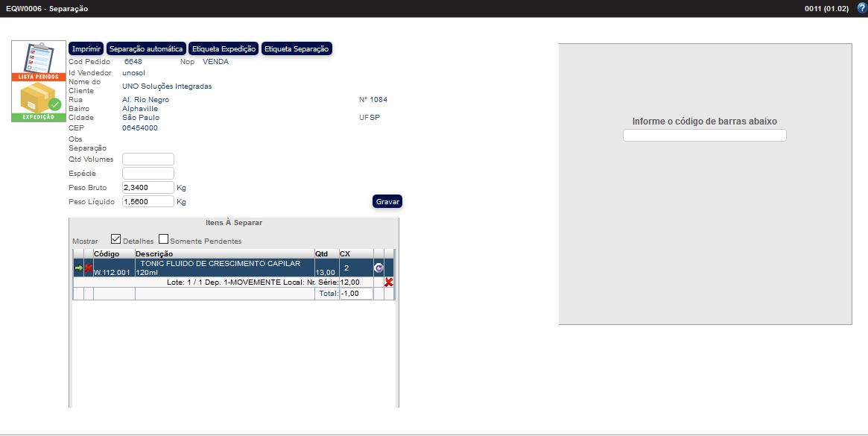Viewport: 868px width, 436px height.
Task: Delete the lote line with the red X
Action: click(x=389, y=282)
